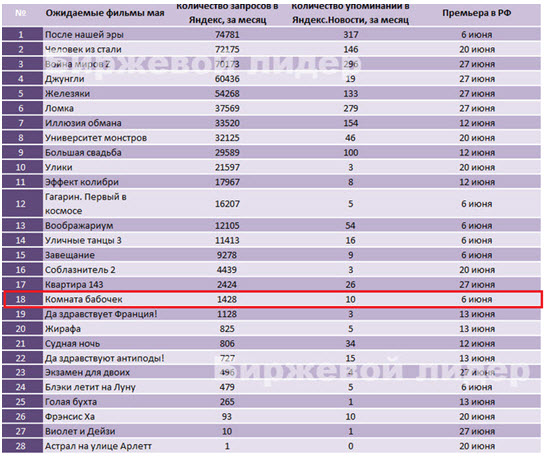Click 'Иллюзия обмана' cell
Screen dimensions: 548x459
tap(83, 123)
